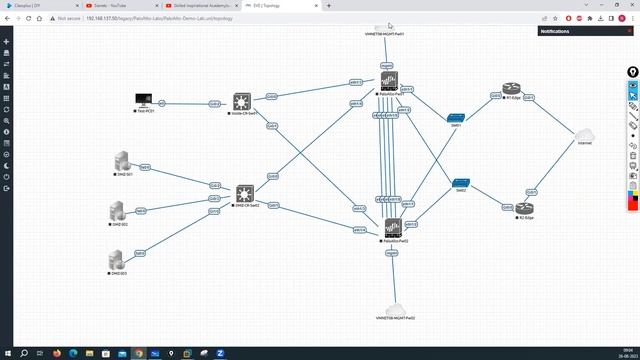Select the DMZ-S03 server node
The image size is (640, 360).
coord(116,260)
